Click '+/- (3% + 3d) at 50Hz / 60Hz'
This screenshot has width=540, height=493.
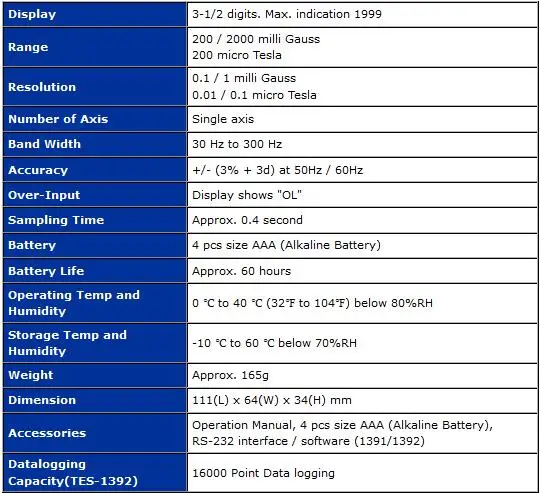click(x=278, y=170)
